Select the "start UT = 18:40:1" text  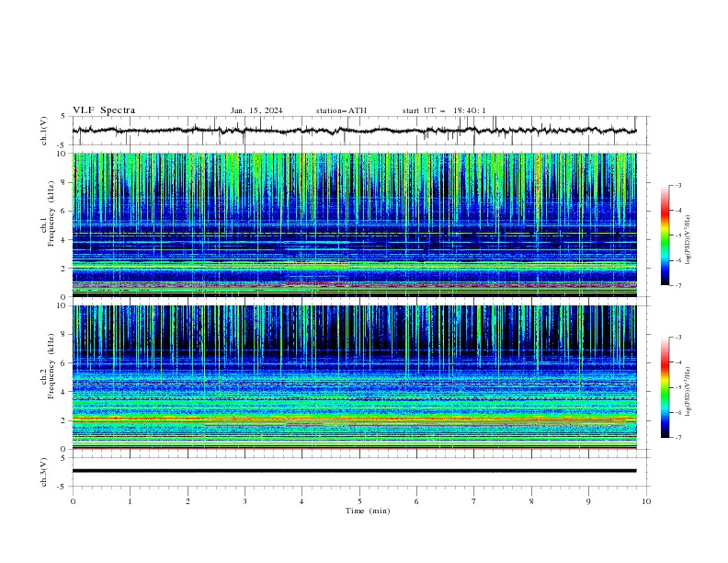point(444,110)
